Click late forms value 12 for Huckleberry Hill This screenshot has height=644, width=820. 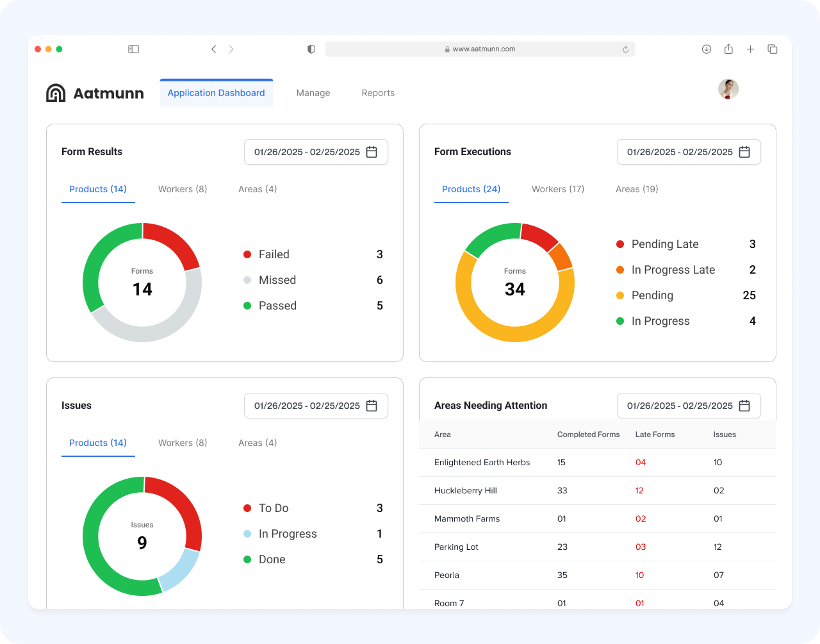pos(639,491)
